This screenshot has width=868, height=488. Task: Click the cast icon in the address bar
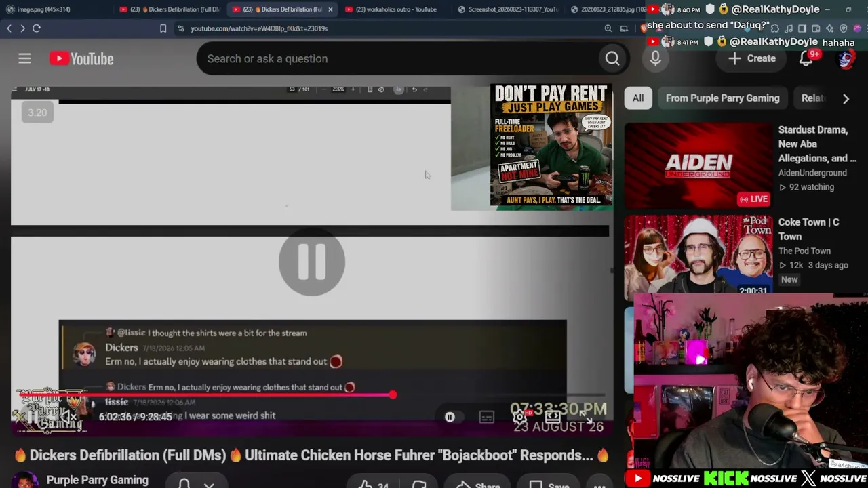tap(624, 28)
